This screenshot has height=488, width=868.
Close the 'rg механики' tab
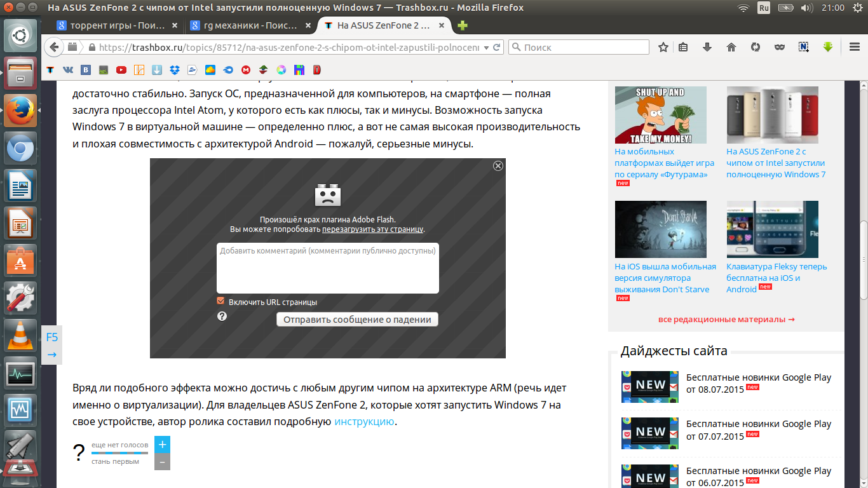pyautogui.click(x=308, y=26)
